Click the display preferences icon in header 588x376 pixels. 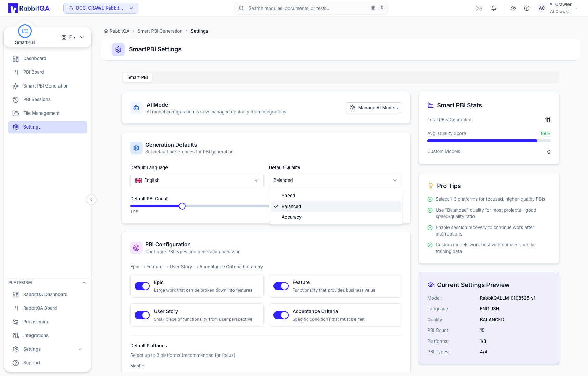click(x=513, y=8)
